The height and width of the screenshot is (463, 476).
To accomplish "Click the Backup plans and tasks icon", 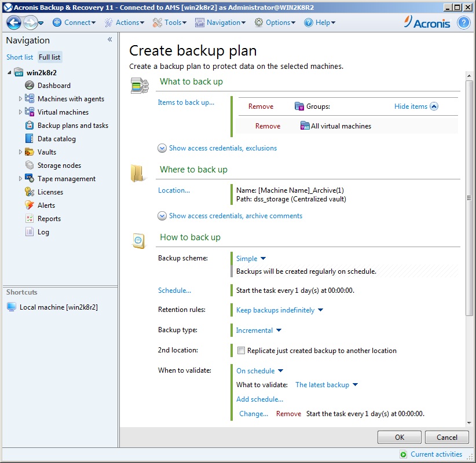I will tap(30, 126).
